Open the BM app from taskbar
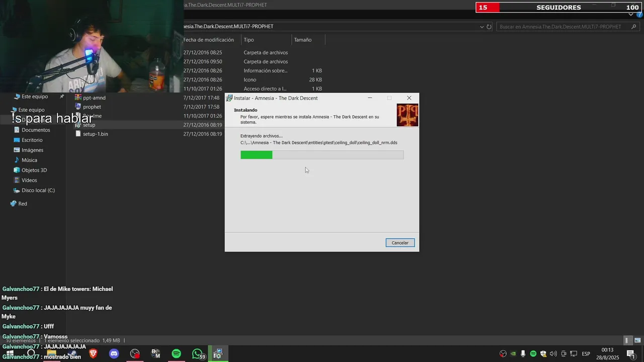 click(155, 354)
